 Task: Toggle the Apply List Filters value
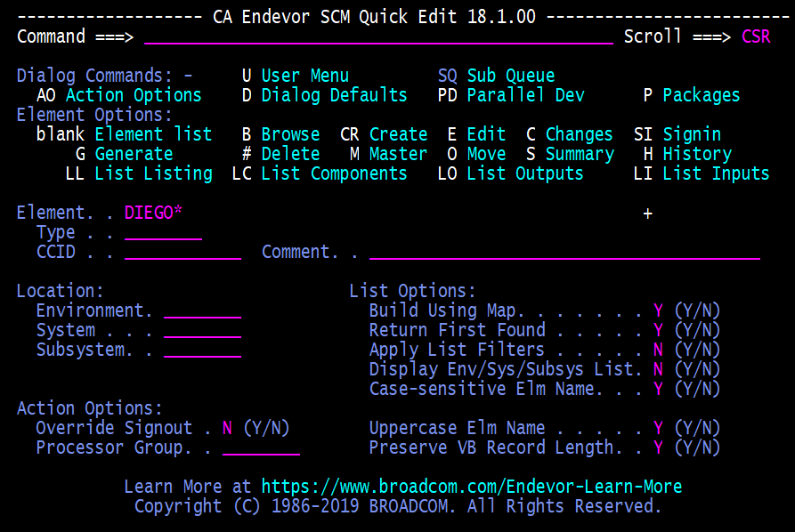coord(658,350)
